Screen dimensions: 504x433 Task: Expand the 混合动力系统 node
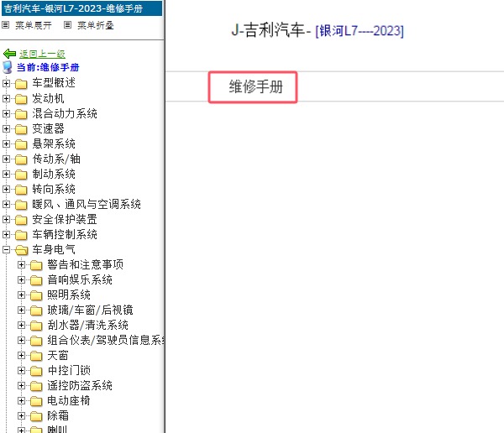click(x=6, y=114)
